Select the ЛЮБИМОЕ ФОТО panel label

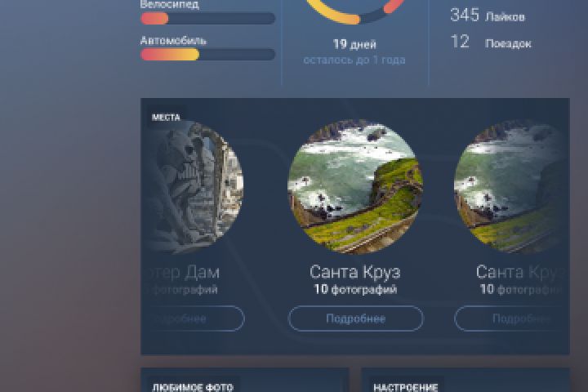click(193, 387)
